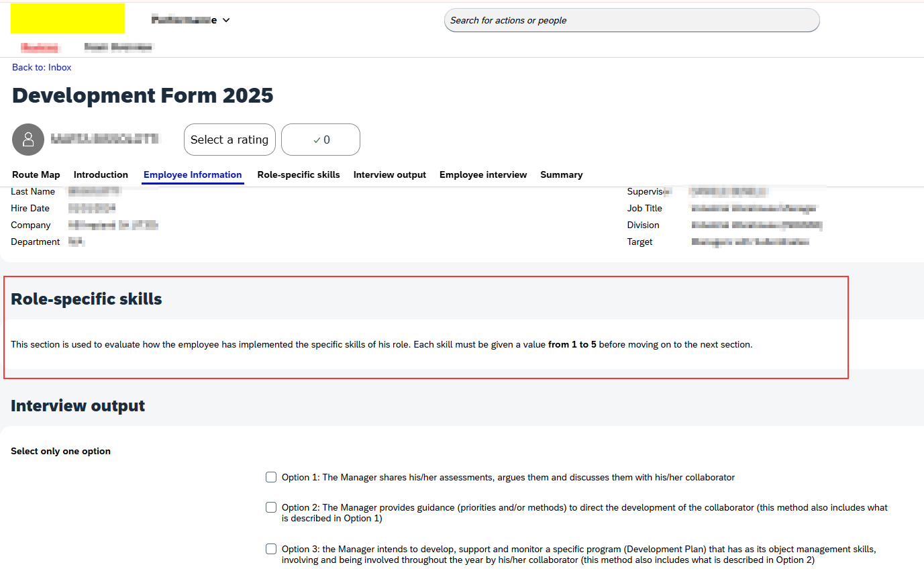Click the blurred employee name beside the avatar
The height and width of the screenshot is (571, 924).
point(106,139)
